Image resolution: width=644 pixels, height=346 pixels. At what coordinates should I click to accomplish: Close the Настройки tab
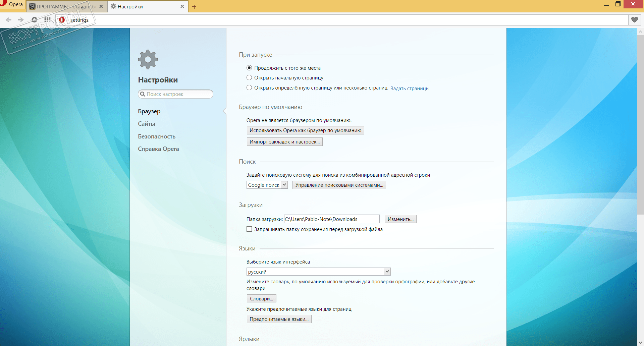[x=182, y=6]
